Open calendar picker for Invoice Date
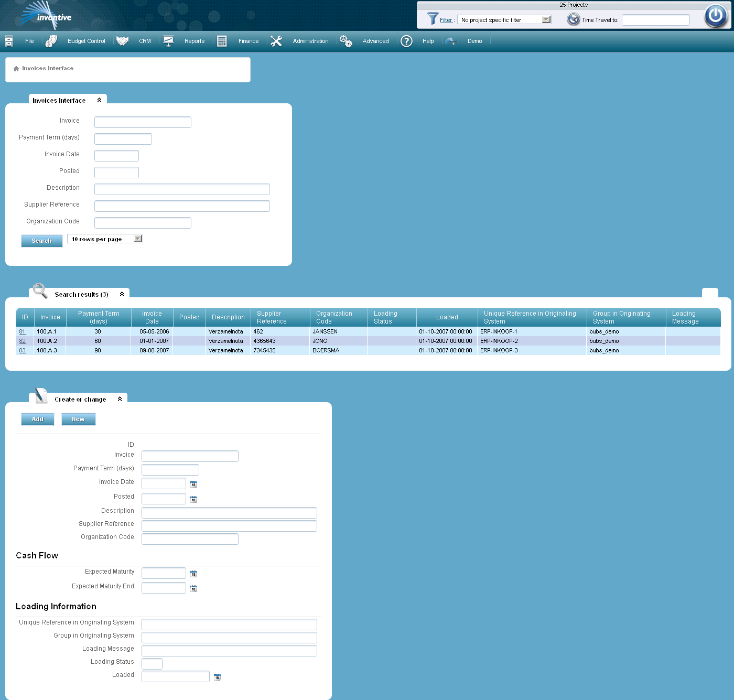The height and width of the screenshot is (700, 734). [x=193, y=484]
